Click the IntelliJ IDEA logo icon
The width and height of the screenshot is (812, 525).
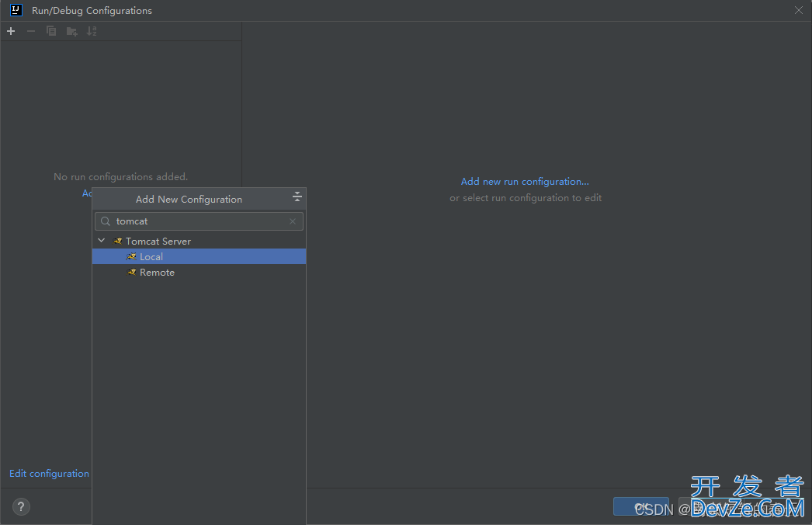tap(16, 10)
